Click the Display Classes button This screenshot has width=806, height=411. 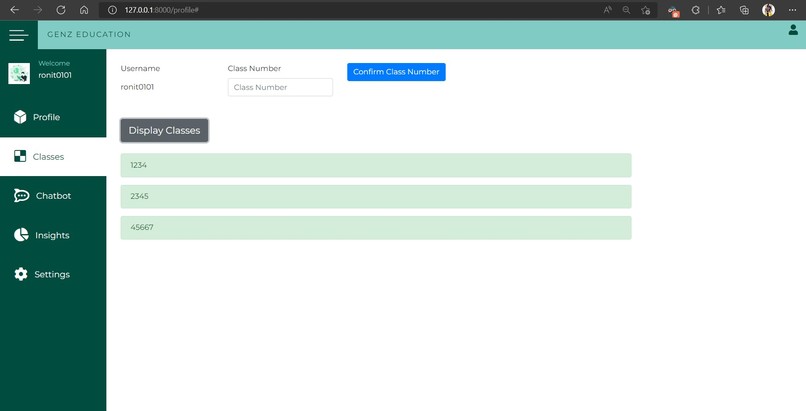pos(164,130)
